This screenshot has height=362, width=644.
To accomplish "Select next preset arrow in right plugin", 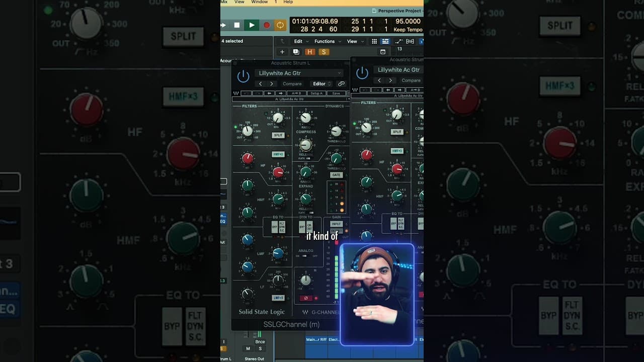I will click(x=390, y=80).
